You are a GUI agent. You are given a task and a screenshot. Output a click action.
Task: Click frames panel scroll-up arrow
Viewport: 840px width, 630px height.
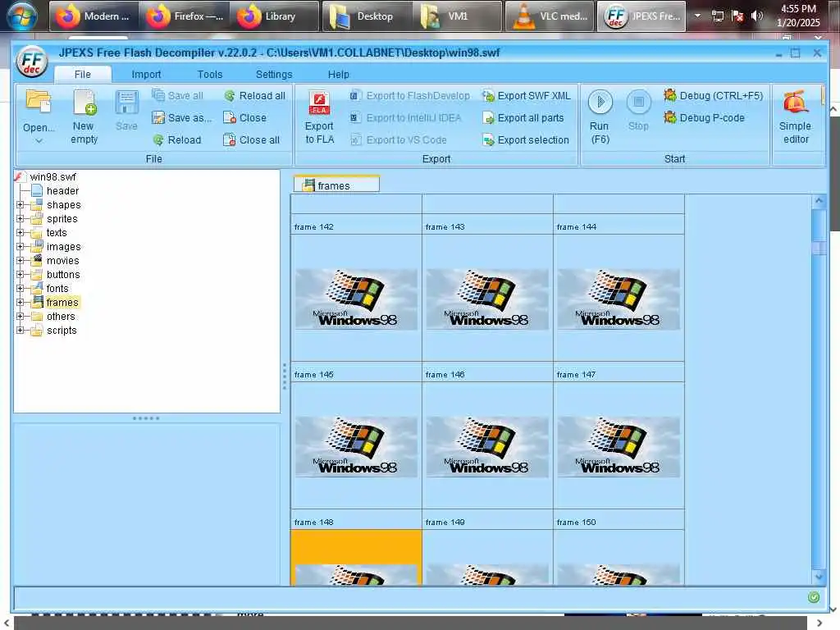pos(819,202)
